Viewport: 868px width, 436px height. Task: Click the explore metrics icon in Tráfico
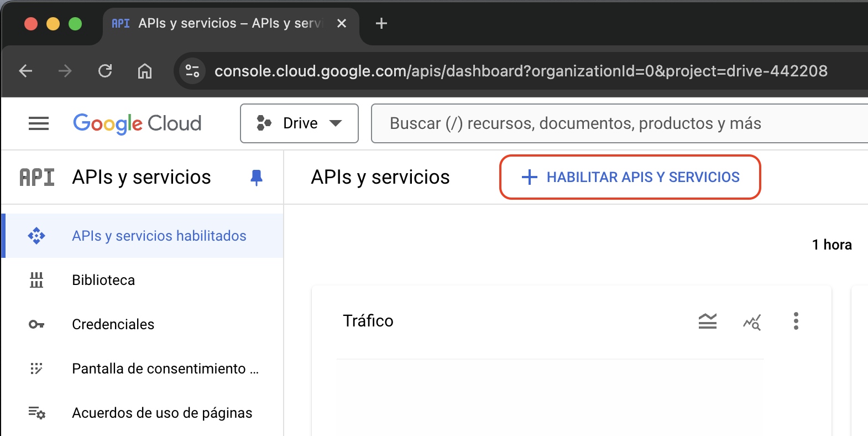752,321
